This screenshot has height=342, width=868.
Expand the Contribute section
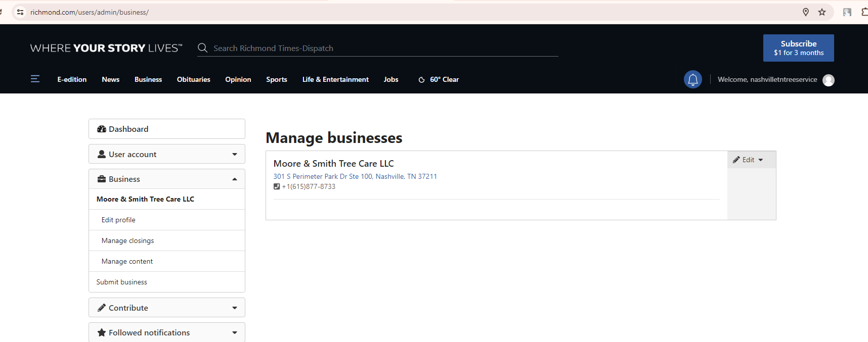[167, 308]
